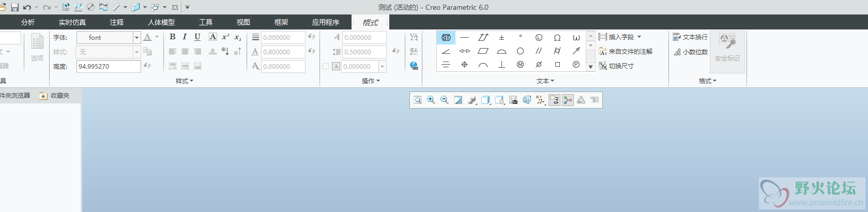
Task: Save the model with the floppy disk icon
Action: (x=14, y=7)
